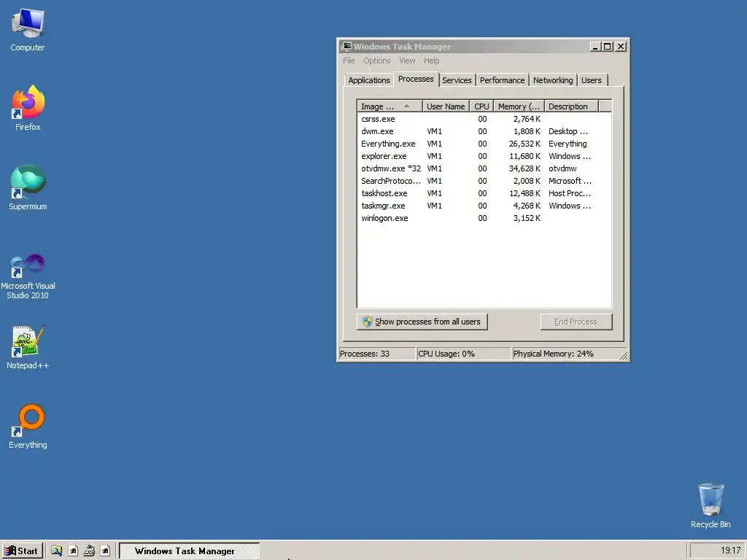This screenshot has height=560, width=747.
Task: Click Show processes from all users
Action: click(x=422, y=322)
